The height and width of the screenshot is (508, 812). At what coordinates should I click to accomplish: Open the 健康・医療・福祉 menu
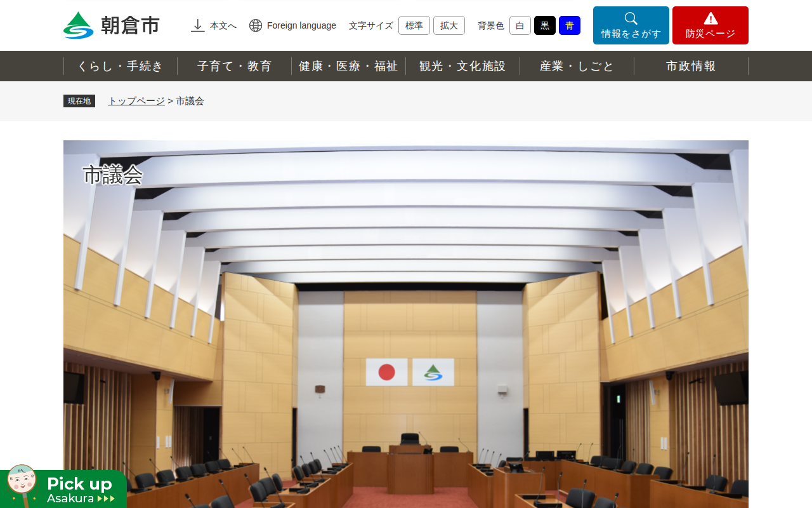point(348,66)
